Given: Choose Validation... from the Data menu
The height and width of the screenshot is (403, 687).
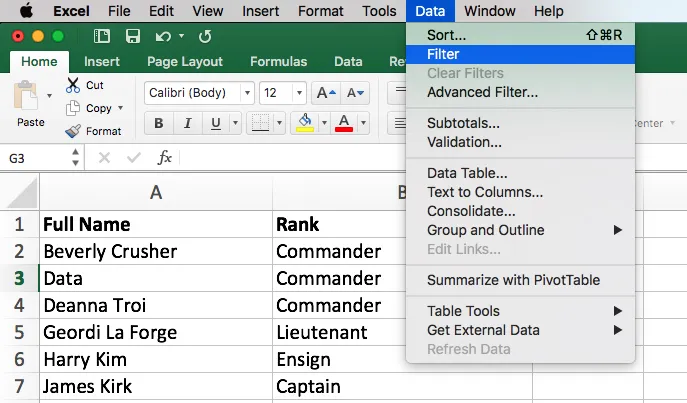Looking at the screenshot, I should (521, 142).
